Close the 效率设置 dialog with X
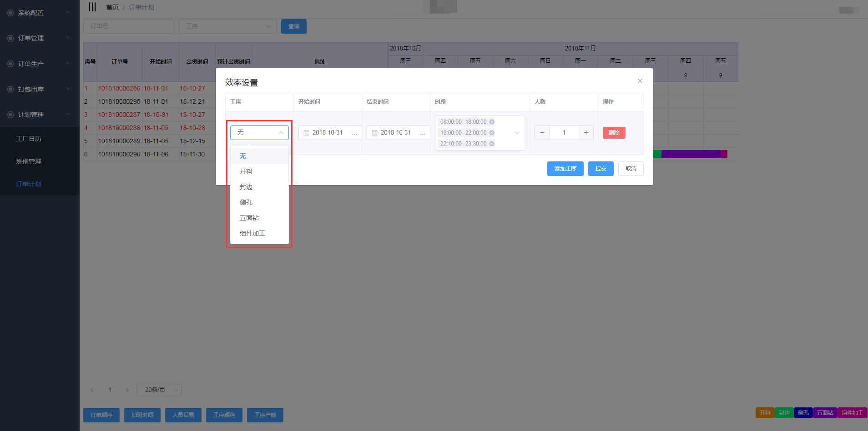This screenshot has width=868, height=431. [640, 81]
